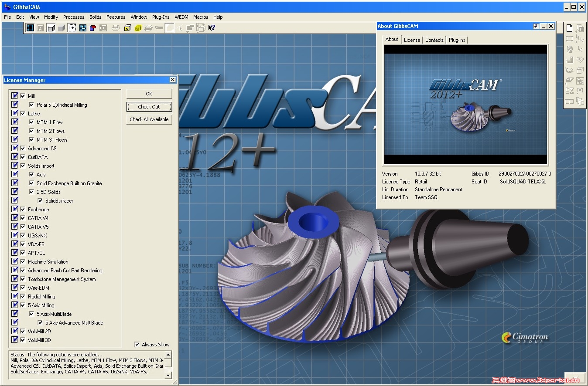Image resolution: width=588 pixels, height=386 pixels.
Task: Click the yellow cube with arrow icon
Action: (x=128, y=28)
